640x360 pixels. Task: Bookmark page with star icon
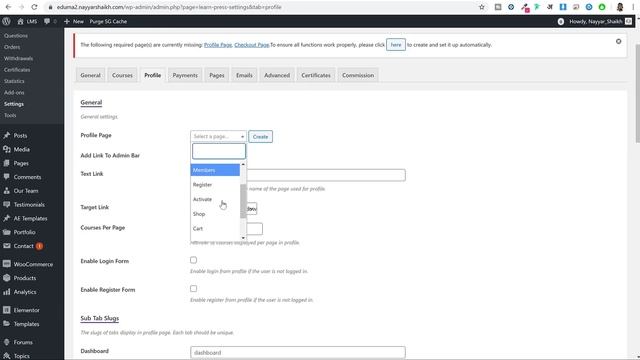click(x=482, y=7)
